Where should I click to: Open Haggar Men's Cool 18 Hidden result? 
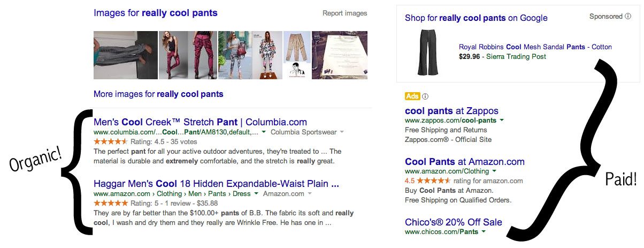tap(216, 184)
